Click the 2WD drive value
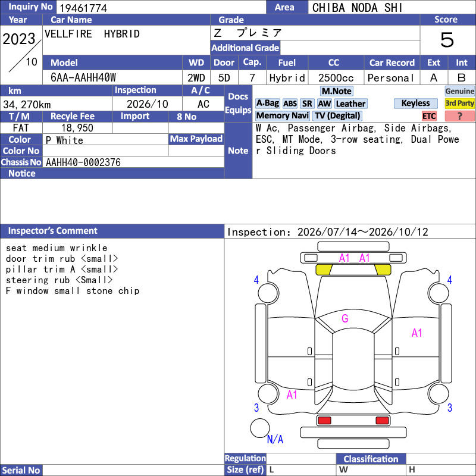This screenshot has width=476, height=476. click(x=196, y=78)
